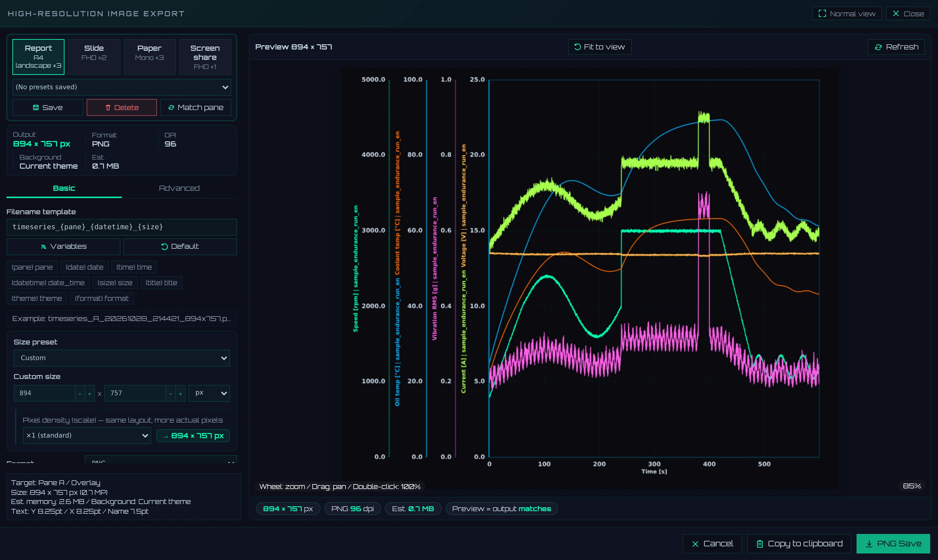Click Copy to clipboard button

799,544
